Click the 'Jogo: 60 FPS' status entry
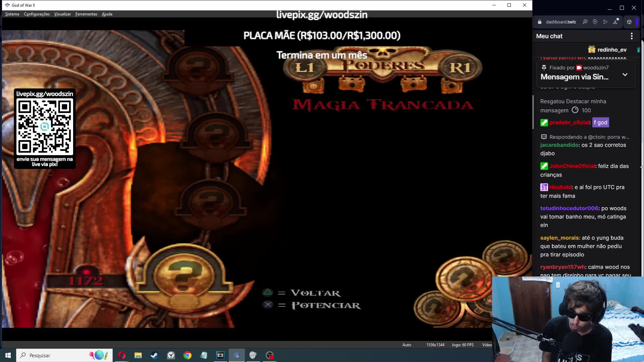 click(x=463, y=345)
